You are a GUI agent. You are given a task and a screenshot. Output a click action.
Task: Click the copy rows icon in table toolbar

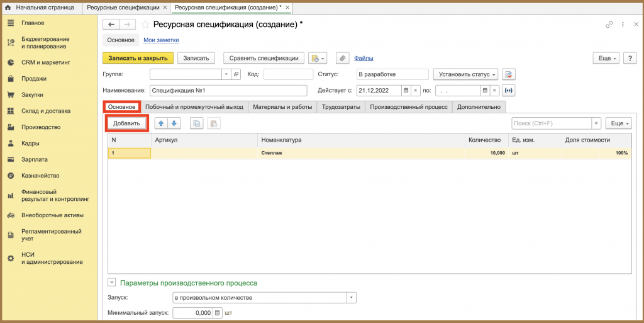coord(197,123)
